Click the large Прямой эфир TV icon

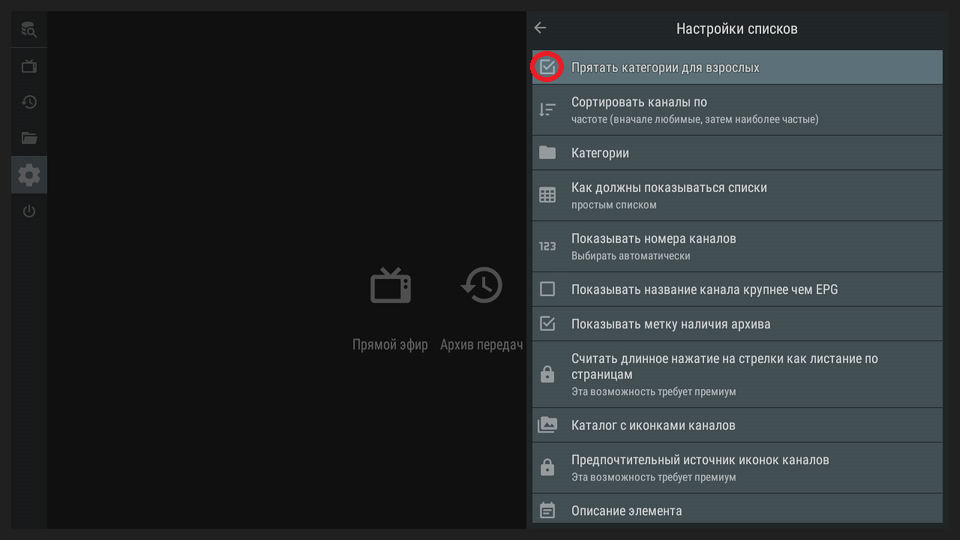(x=390, y=286)
